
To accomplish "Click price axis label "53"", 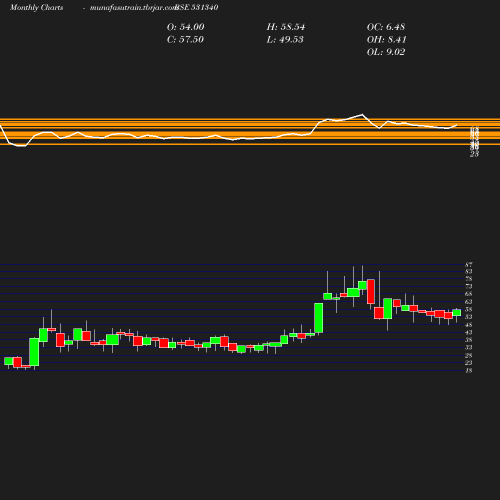I will tap(469, 317).
